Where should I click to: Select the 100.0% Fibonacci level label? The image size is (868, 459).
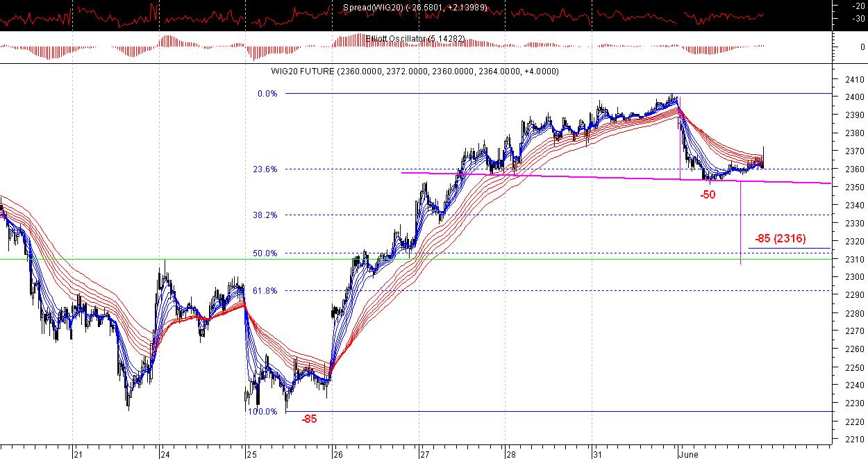tap(263, 412)
